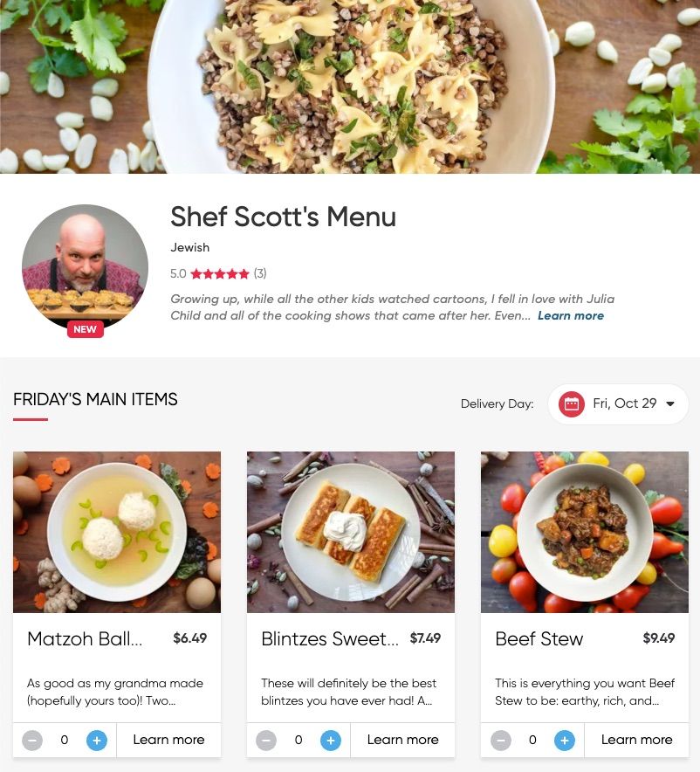Viewport: 700px width, 772px height.
Task: Add one Beef Stew with plus icon
Action: pyautogui.click(x=565, y=740)
